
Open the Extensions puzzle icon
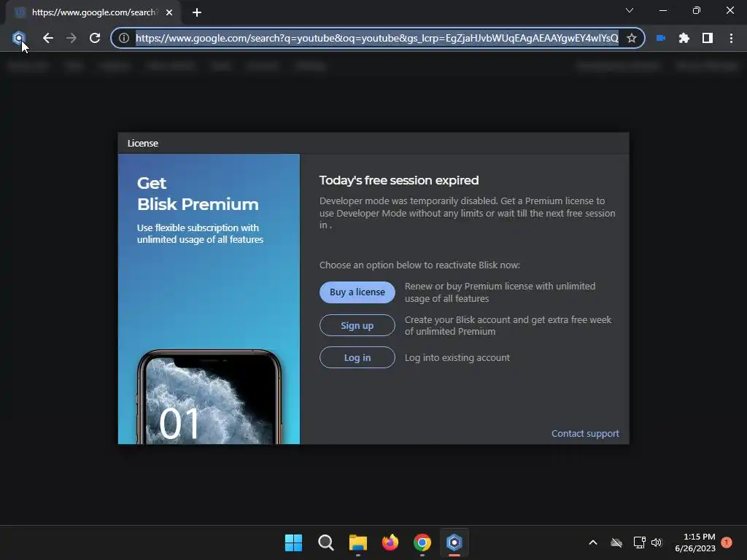684,38
